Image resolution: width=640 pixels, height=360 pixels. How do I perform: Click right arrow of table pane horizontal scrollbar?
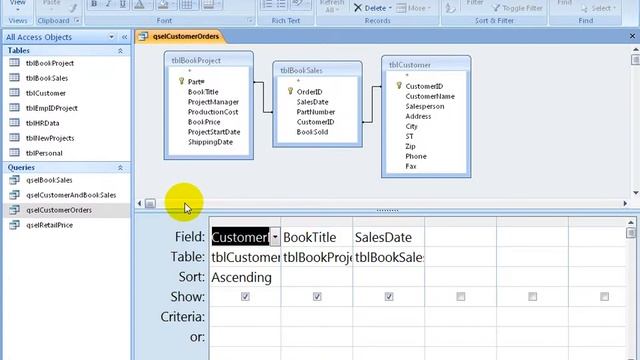click(625, 203)
